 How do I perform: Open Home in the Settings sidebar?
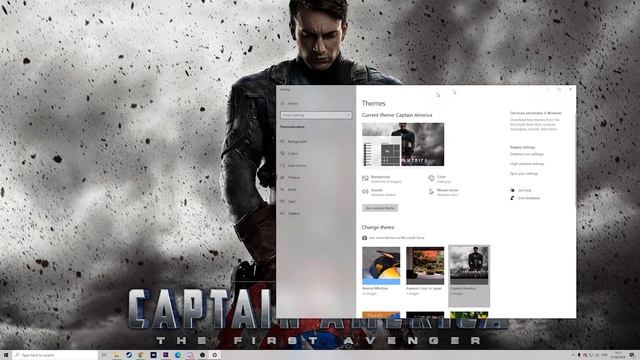tap(290, 104)
